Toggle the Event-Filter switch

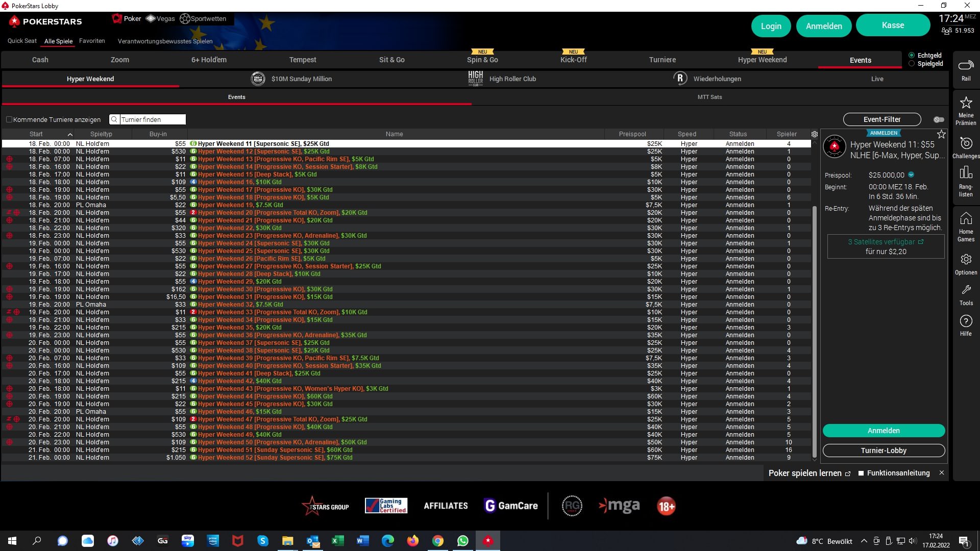[x=939, y=120]
